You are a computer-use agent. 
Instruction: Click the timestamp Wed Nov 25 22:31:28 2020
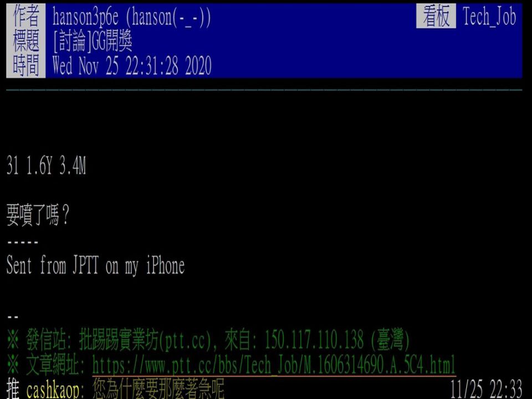(132, 65)
